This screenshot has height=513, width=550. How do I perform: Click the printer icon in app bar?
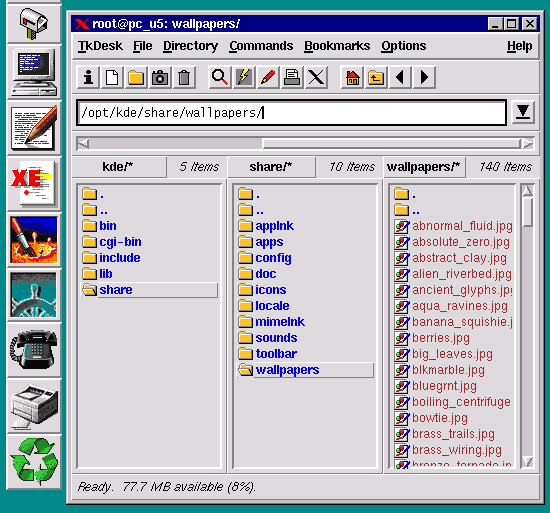pos(34,406)
